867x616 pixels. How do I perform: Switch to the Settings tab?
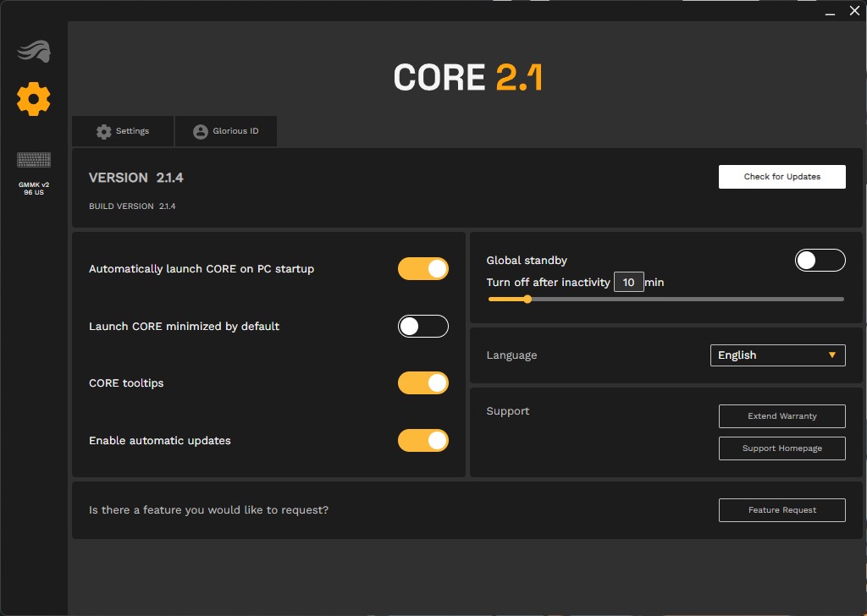coord(123,131)
